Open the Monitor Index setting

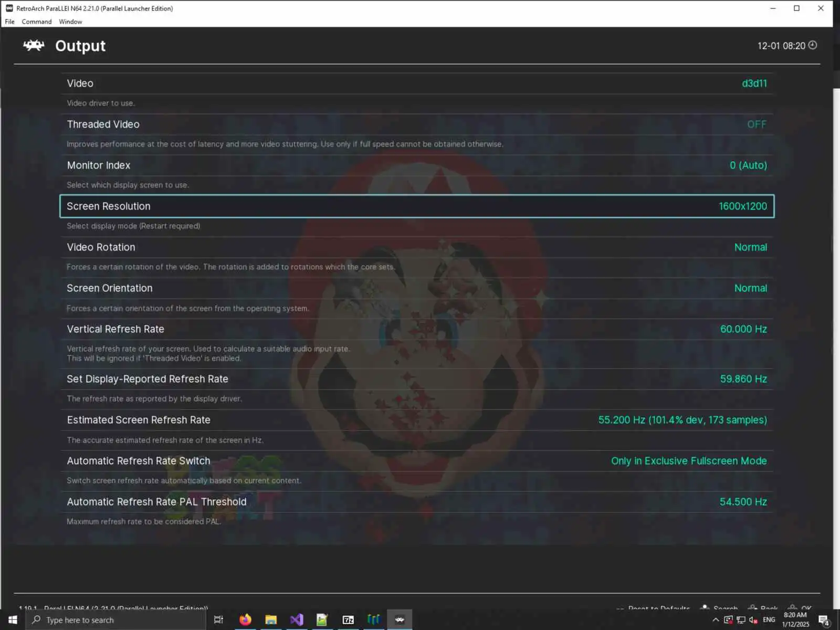pyautogui.click(x=417, y=165)
